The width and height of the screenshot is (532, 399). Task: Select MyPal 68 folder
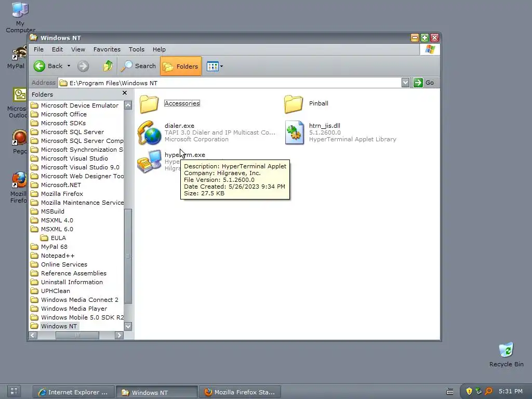point(54,247)
